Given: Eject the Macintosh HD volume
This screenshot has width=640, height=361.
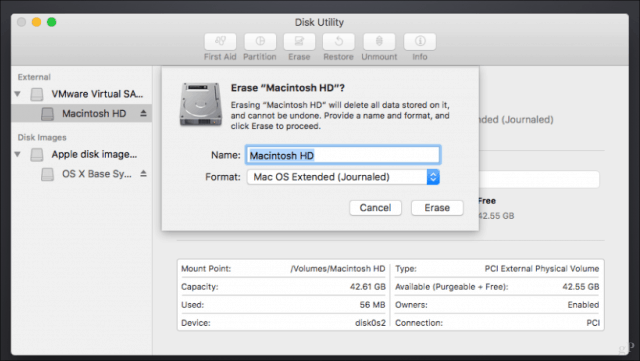Looking at the screenshot, I should point(143,113).
